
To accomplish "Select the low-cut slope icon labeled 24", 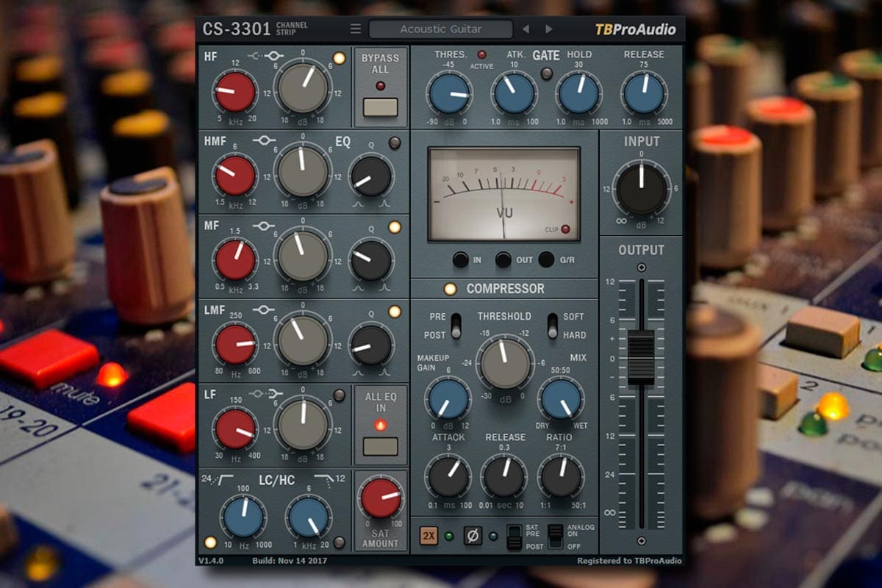I will coord(219,479).
